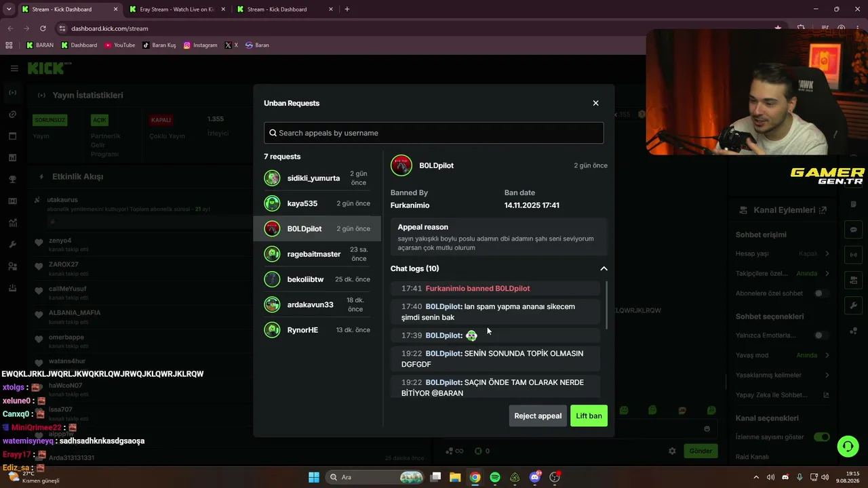The height and width of the screenshot is (488, 868).
Task: Select RynorHE unban request
Action: (x=317, y=330)
